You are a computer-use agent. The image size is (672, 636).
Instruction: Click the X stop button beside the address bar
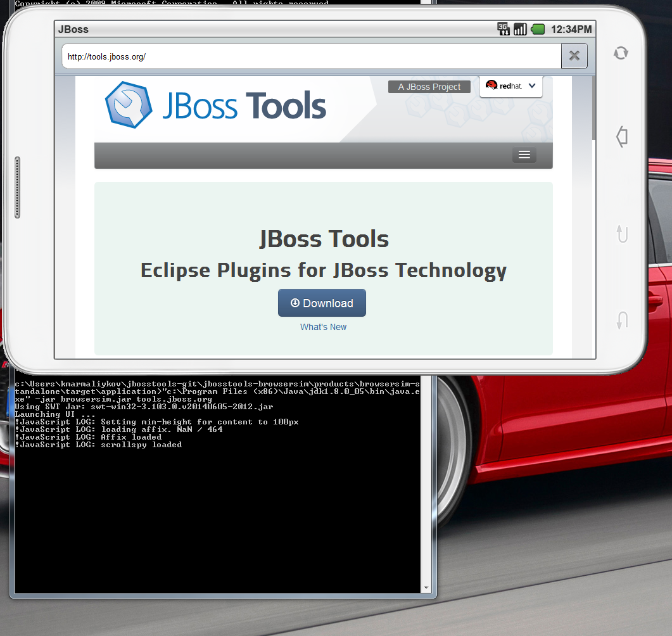click(x=574, y=56)
